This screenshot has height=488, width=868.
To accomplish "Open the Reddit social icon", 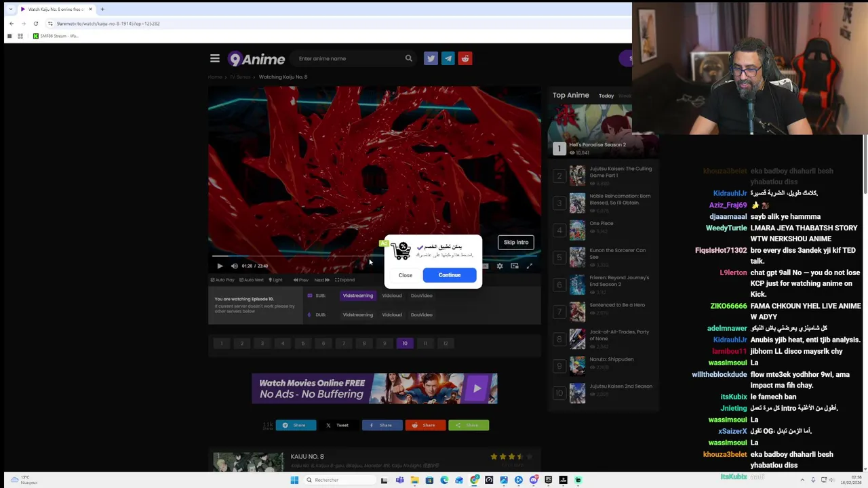I will pyautogui.click(x=465, y=58).
